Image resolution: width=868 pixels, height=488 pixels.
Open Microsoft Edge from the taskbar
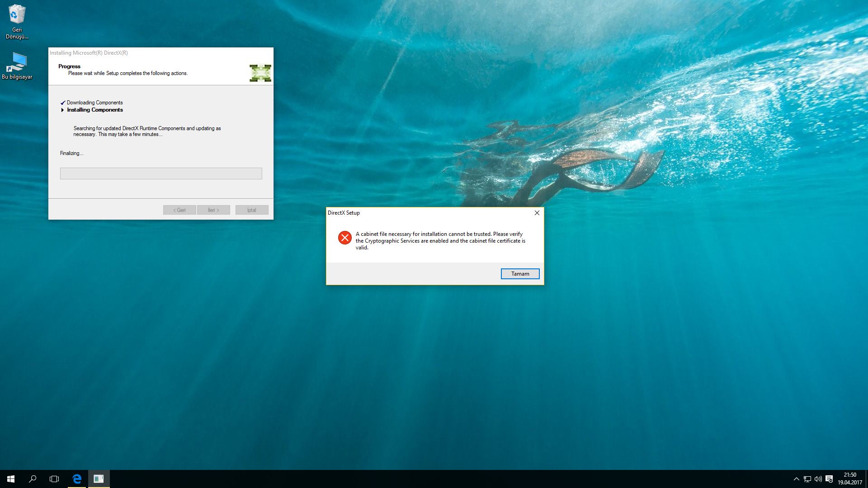[77, 479]
